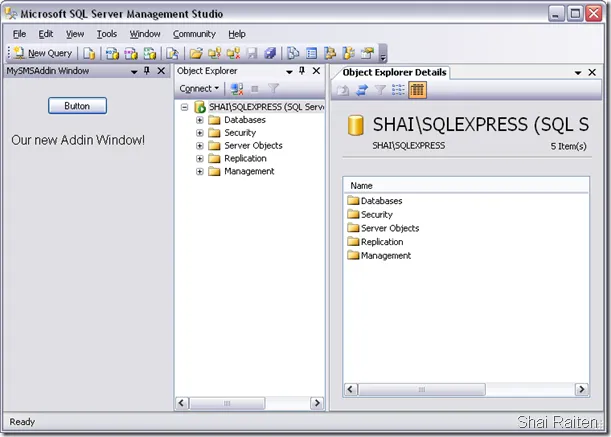Image resolution: width=611 pixels, height=437 pixels.
Task: Click the Save All icon
Action: (x=270, y=53)
